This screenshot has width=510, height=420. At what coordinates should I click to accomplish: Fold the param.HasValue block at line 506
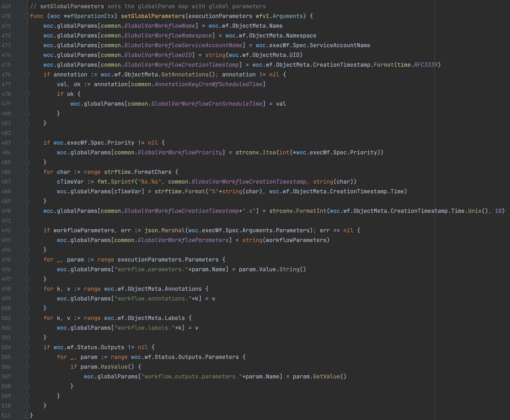[27, 367]
